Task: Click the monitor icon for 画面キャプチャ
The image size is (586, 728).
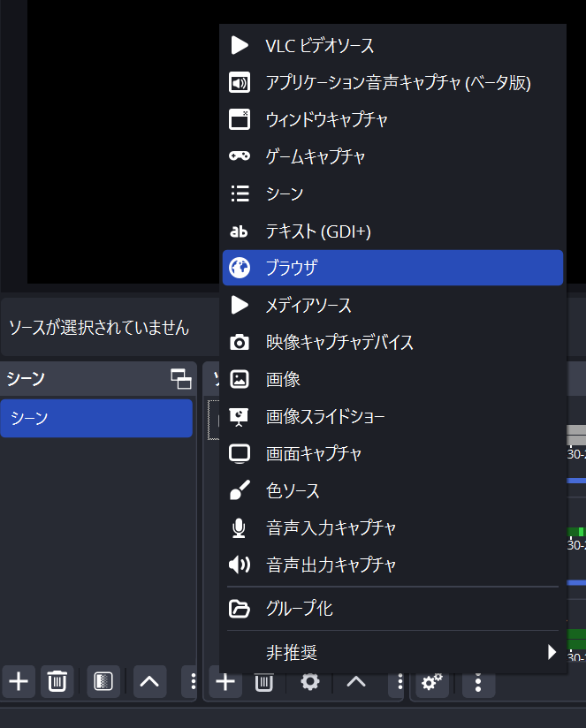Action: pos(240,453)
